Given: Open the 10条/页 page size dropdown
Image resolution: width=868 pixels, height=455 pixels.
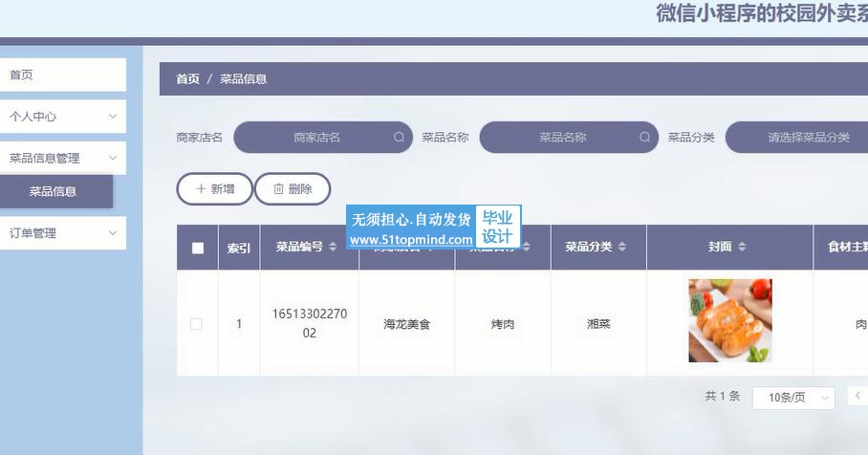Looking at the screenshot, I should [x=793, y=398].
